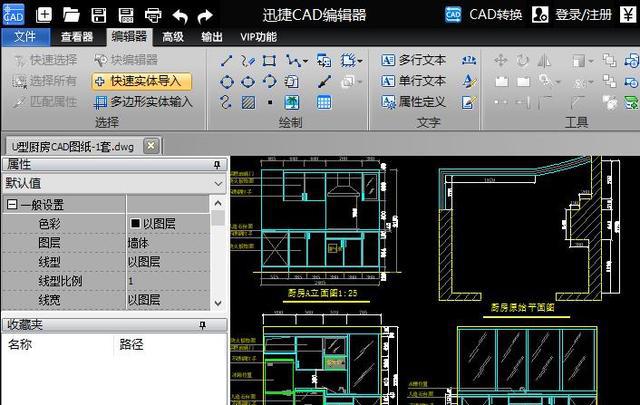Image resolution: width=640 pixels, height=405 pixels.
Task: Select the Arc drawing tool
Action: (269, 82)
